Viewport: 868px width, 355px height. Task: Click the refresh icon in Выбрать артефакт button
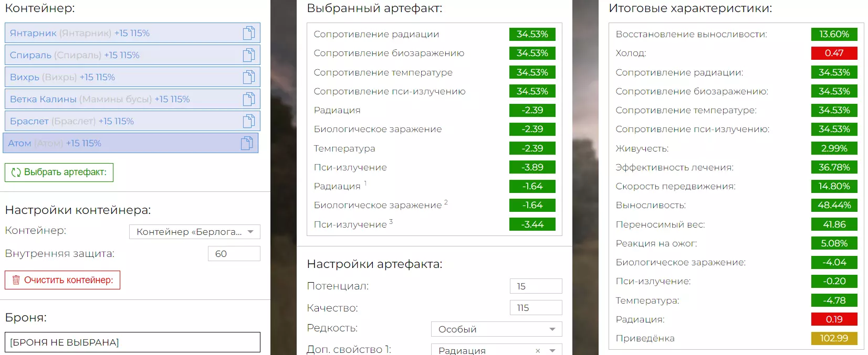click(16, 173)
